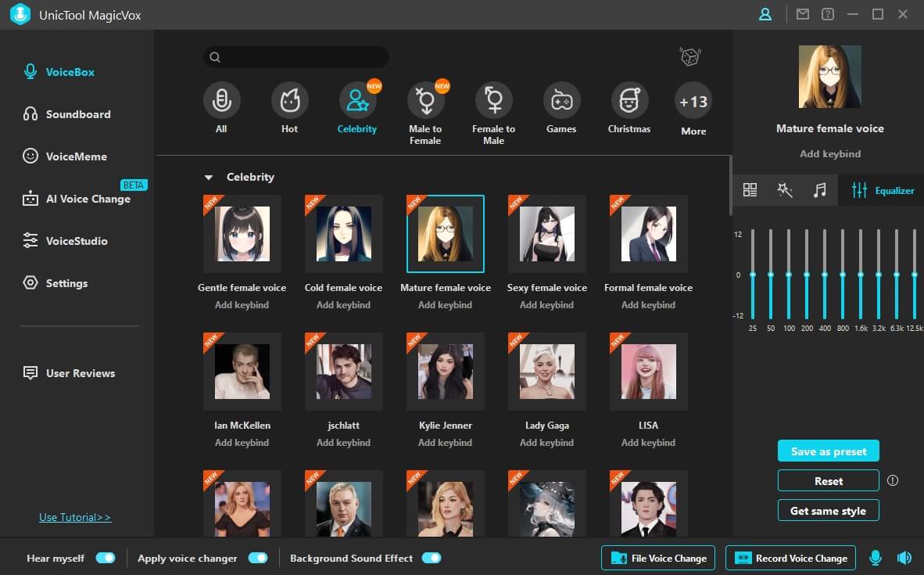Viewport: 924px width, 575px height.
Task: Toggle the Background Sound Effect switch
Action: pos(432,558)
